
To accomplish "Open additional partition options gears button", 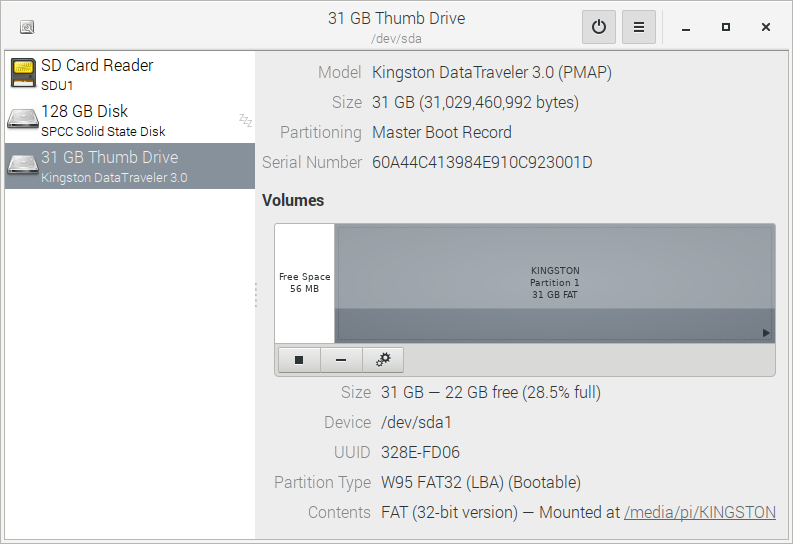I will [383, 360].
